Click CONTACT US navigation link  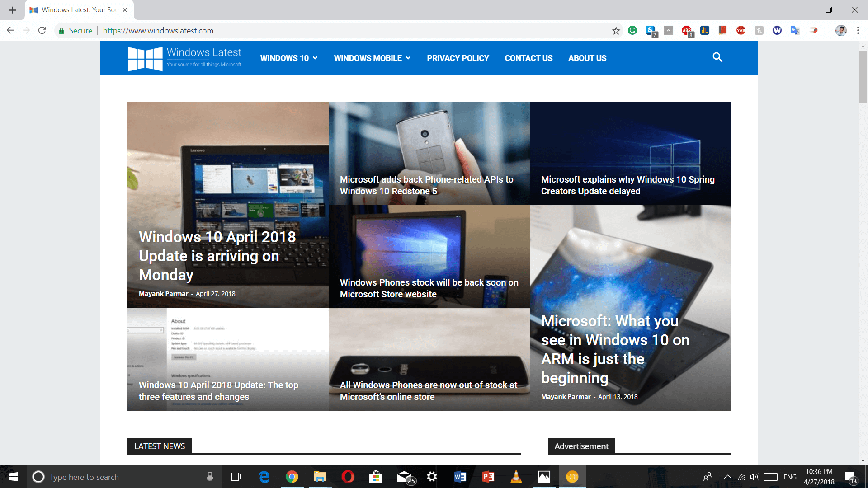529,58
